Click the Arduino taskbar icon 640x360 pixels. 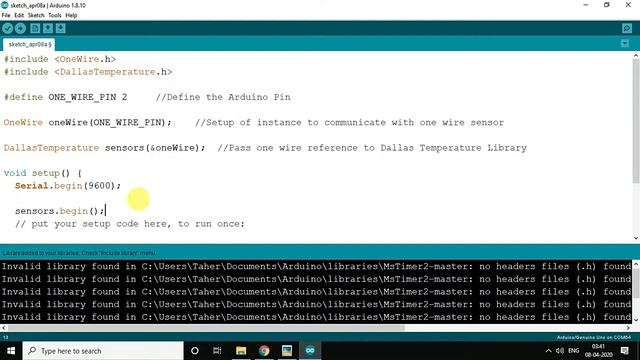[x=310, y=351]
